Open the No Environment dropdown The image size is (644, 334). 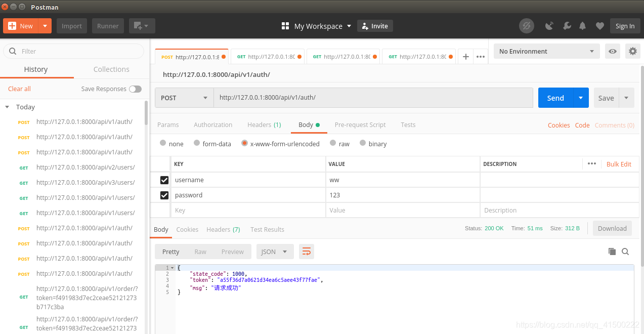pos(546,51)
